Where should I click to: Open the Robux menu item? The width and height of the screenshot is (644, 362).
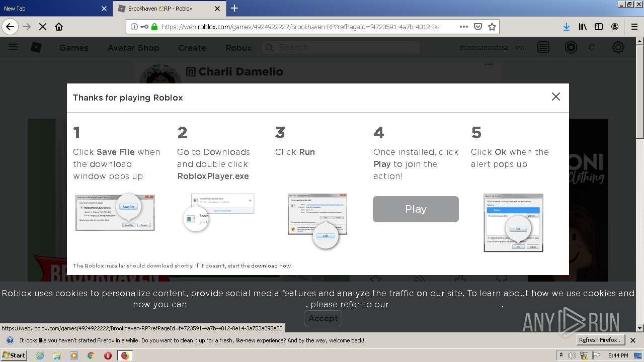[238, 48]
